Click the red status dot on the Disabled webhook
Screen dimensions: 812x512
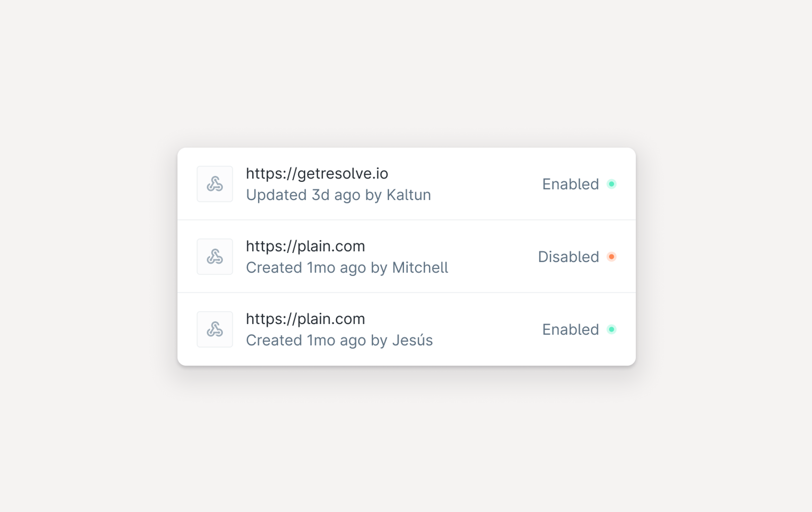pyautogui.click(x=612, y=257)
